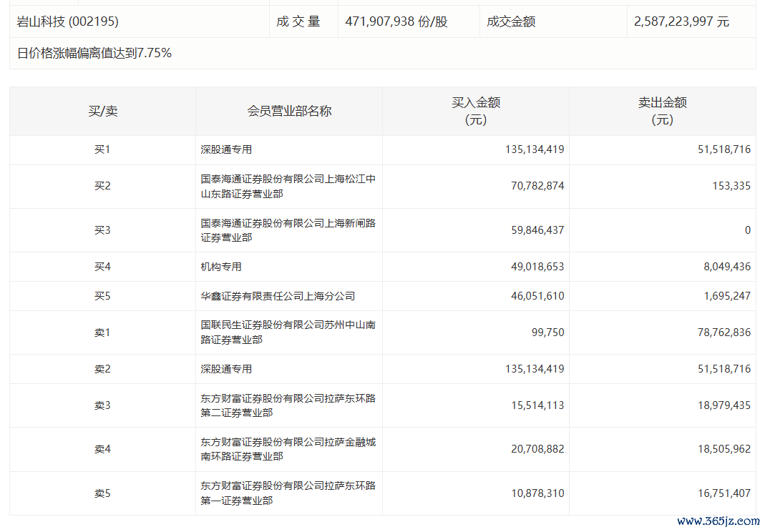Click buy amount 70,782,874

[x=537, y=187]
